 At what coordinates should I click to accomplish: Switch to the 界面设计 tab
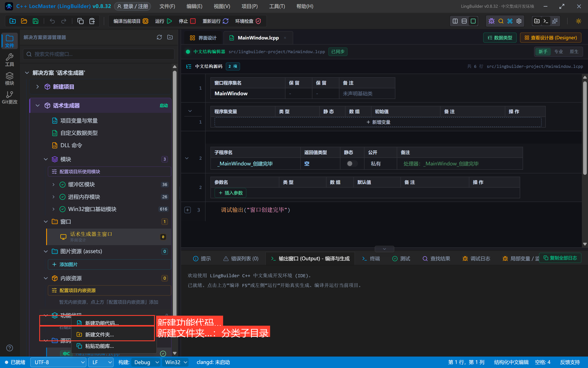coord(203,38)
